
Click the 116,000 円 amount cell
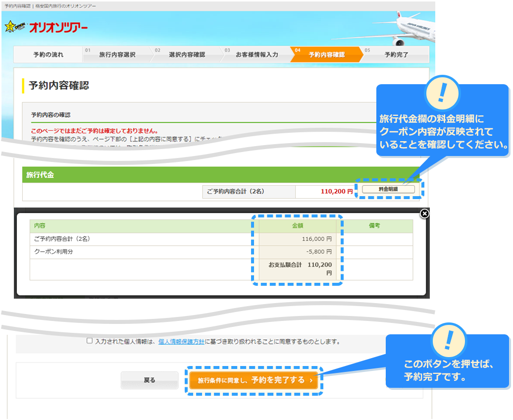pyautogui.click(x=298, y=239)
